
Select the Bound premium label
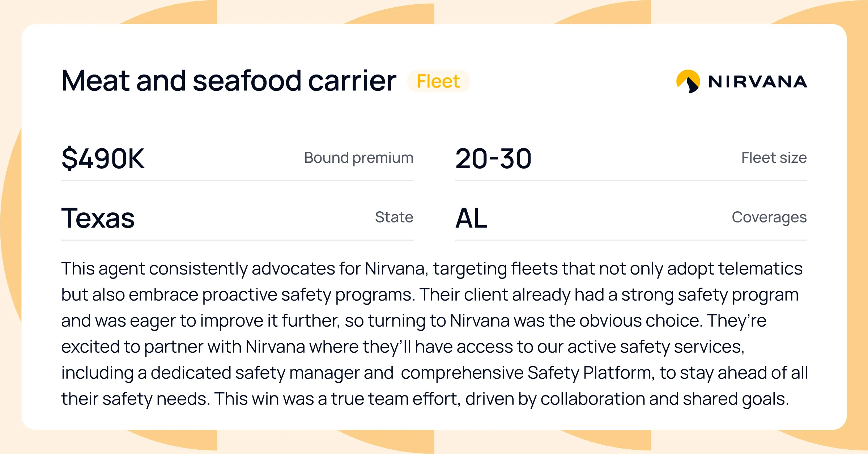[x=359, y=158]
